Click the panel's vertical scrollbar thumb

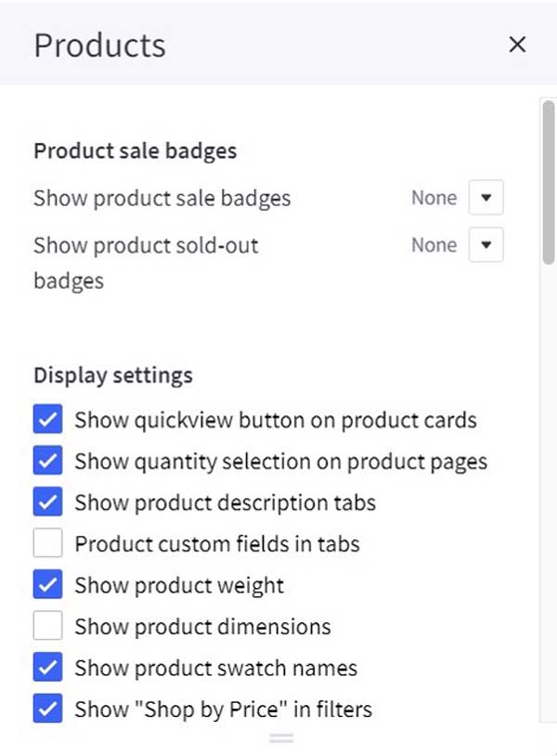coord(549,182)
